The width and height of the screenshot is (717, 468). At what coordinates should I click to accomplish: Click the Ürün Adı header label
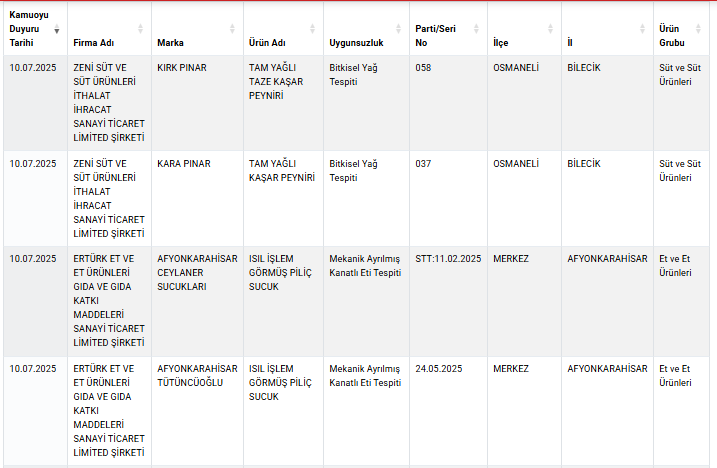tap(267, 43)
